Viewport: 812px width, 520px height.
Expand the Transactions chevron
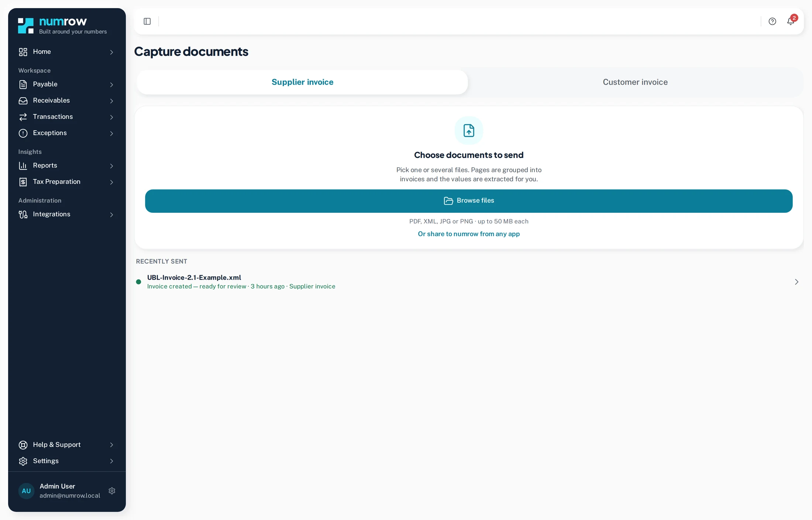111,117
